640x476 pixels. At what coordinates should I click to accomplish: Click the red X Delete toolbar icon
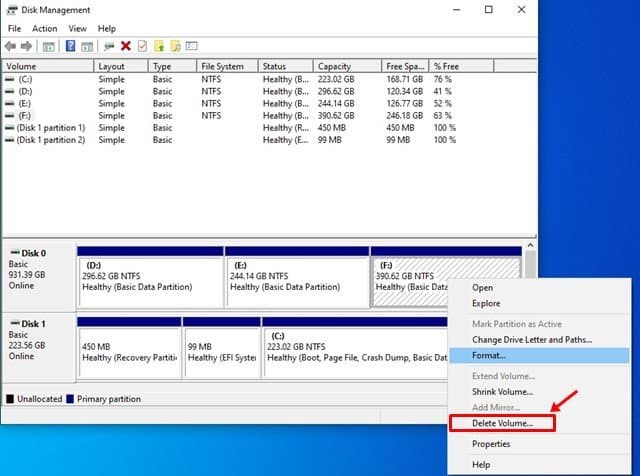pos(126,46)
